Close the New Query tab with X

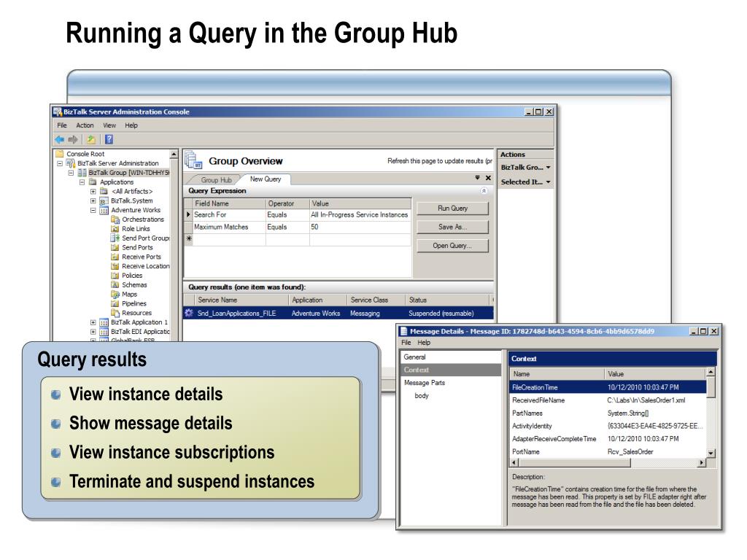pyautogui.click(x=488, y=178)
